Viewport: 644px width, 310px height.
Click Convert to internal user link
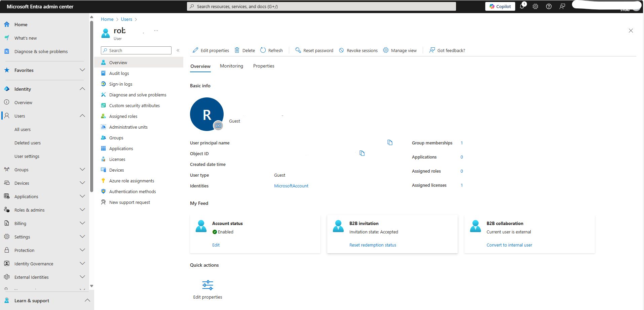(x=509, y=245)
